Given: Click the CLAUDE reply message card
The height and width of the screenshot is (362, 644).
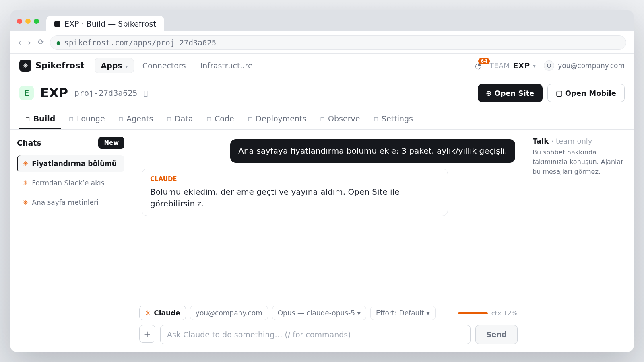Looking at the screenshot, I should coord(295,192).
